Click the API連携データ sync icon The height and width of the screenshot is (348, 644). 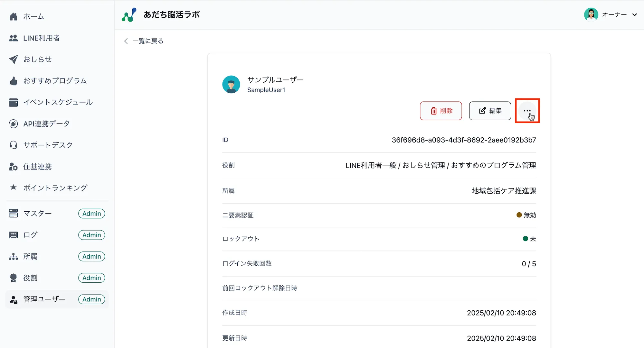click(x=13, y=124)
